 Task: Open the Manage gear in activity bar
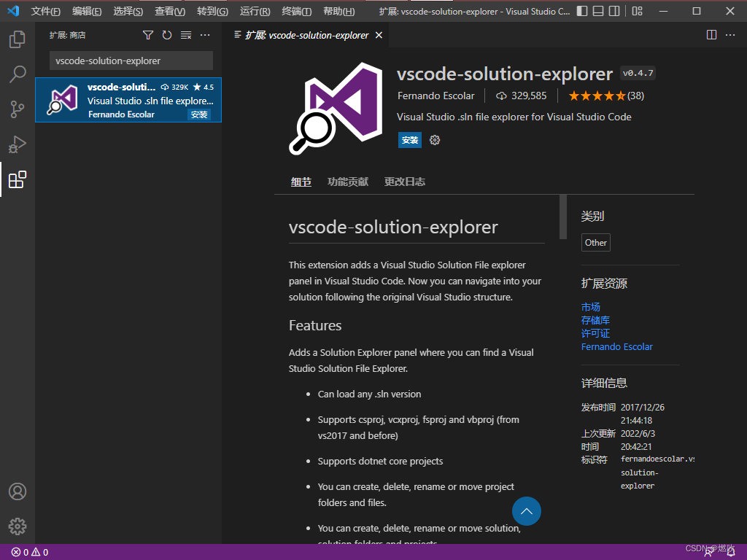(18, 526)
